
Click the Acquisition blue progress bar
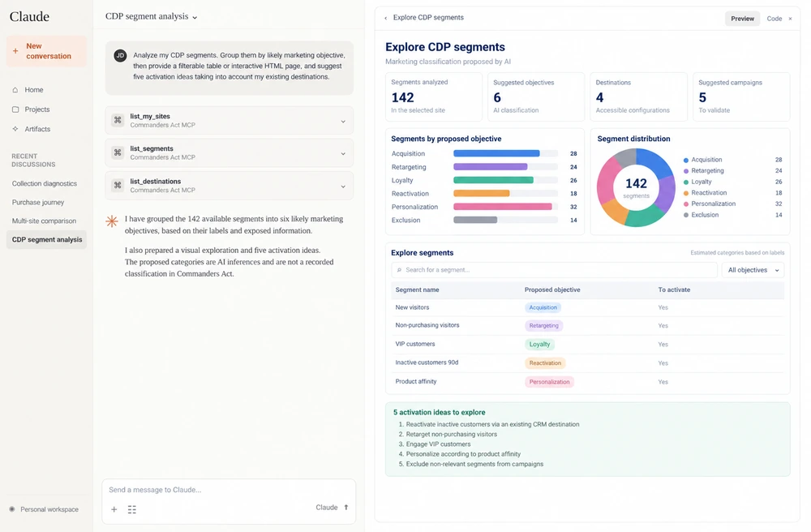496,153
